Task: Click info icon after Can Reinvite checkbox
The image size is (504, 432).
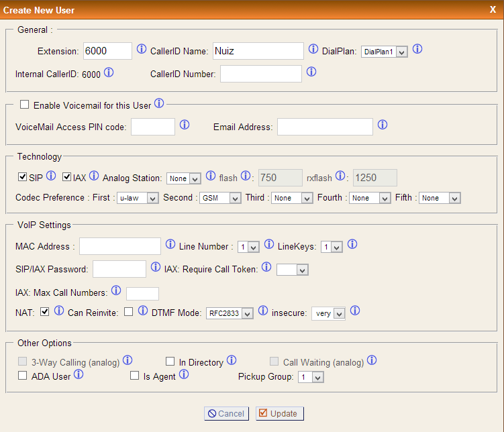Action: pos(143,311)
